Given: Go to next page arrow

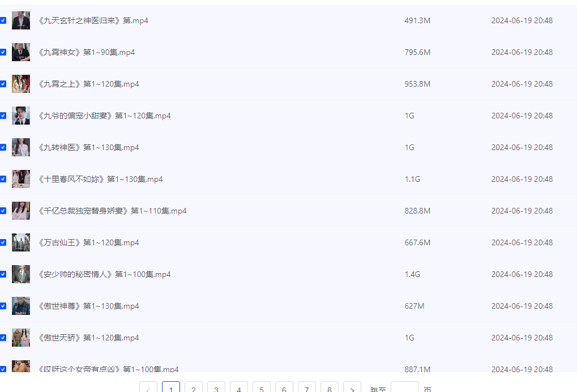Looking at the screenshot, I should 352,387.
